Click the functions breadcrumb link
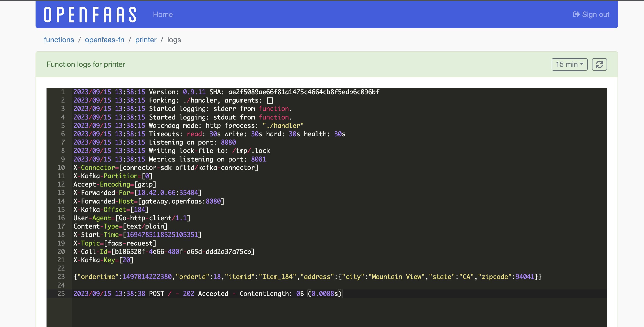Image resolution: width=644 pixels, height=327 pixels. [x=59, y=39]
